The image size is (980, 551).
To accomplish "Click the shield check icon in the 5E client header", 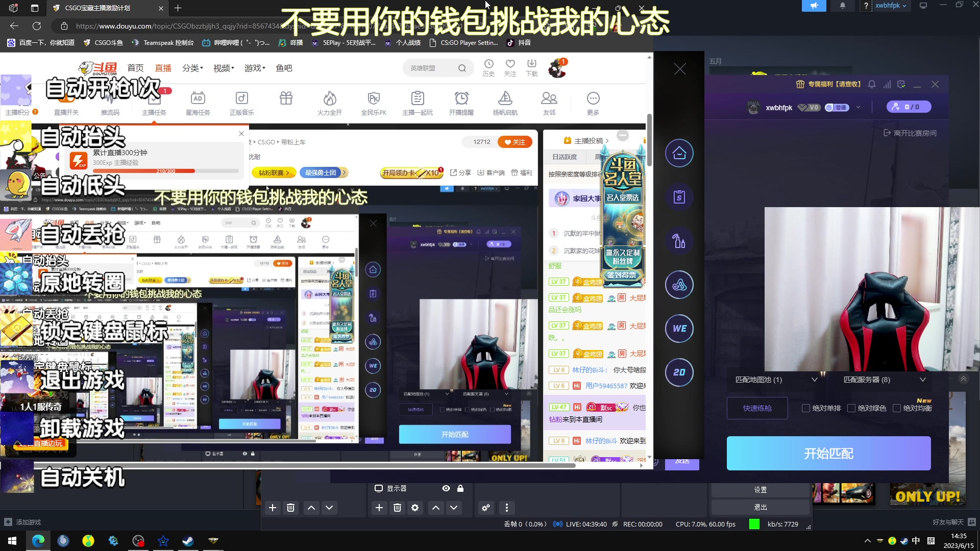I will click(x=901, y=84).
